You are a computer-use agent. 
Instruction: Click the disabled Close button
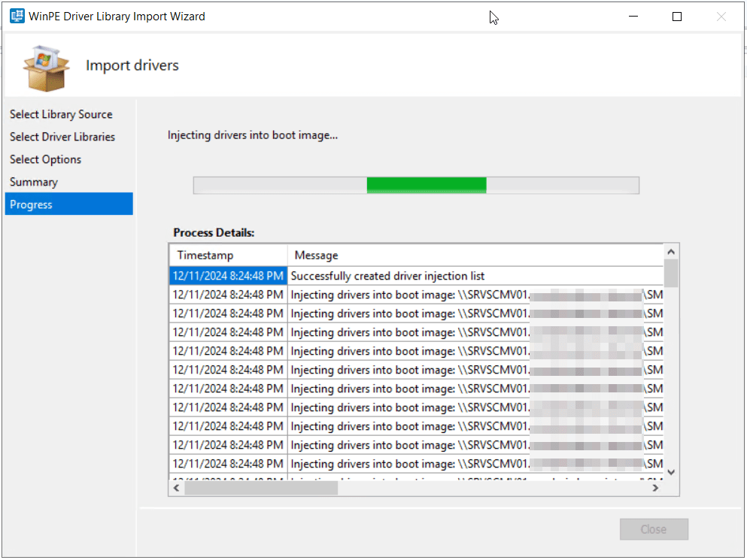pos(653,529)
